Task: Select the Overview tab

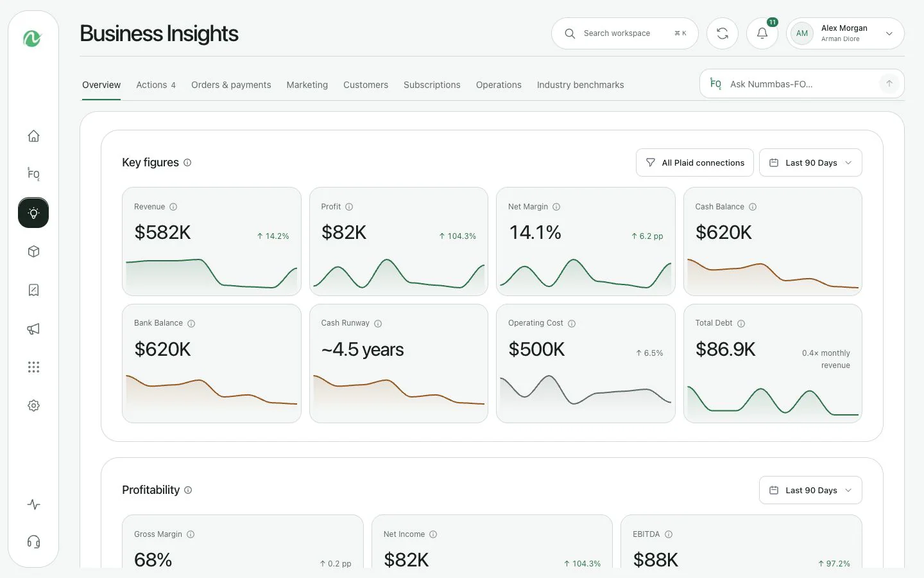Action: 101,85
